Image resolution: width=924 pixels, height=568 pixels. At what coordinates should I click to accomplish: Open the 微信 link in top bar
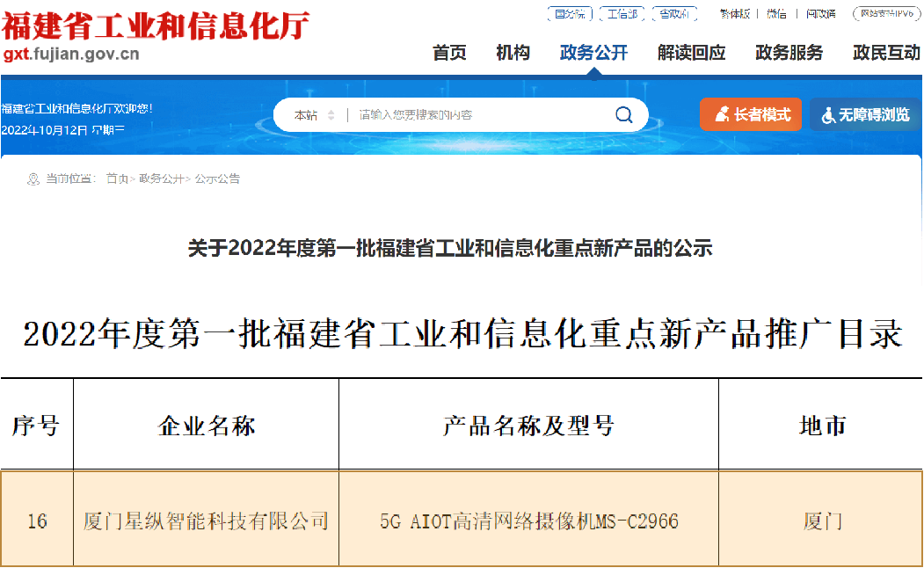tap(776, 13)
